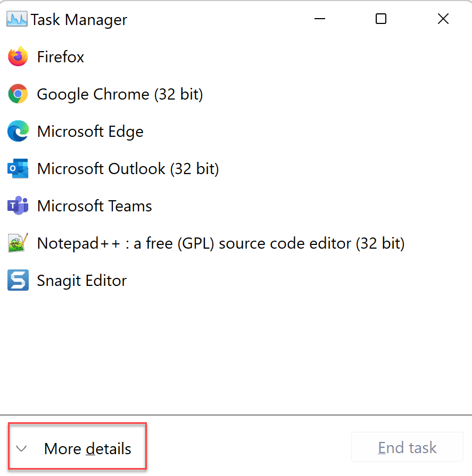This screenshot has width=472, height=476.
Task: Click the Google Chrome icon
Action: click(18, 94)
